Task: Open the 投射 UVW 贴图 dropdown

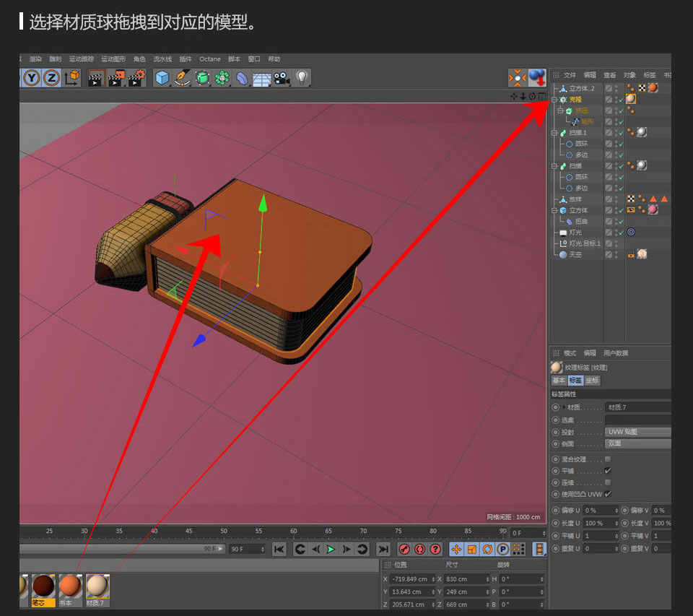Action: 637,432
